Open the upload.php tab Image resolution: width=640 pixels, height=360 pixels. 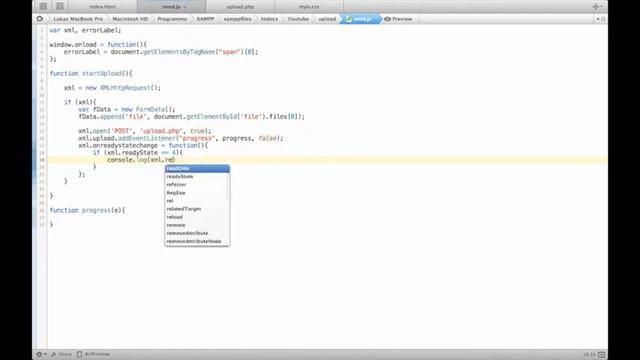[x=240, y=7]
